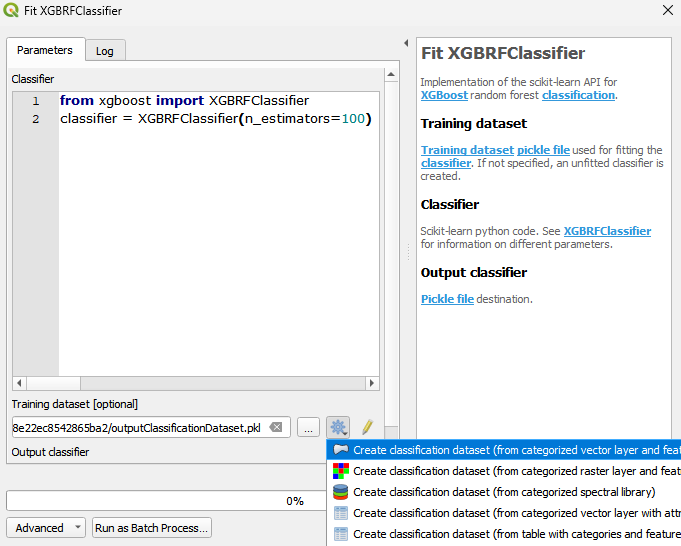Open the pickle file link under Training dataset
This screenshot has width=681, height=546.
click(543, 150)
